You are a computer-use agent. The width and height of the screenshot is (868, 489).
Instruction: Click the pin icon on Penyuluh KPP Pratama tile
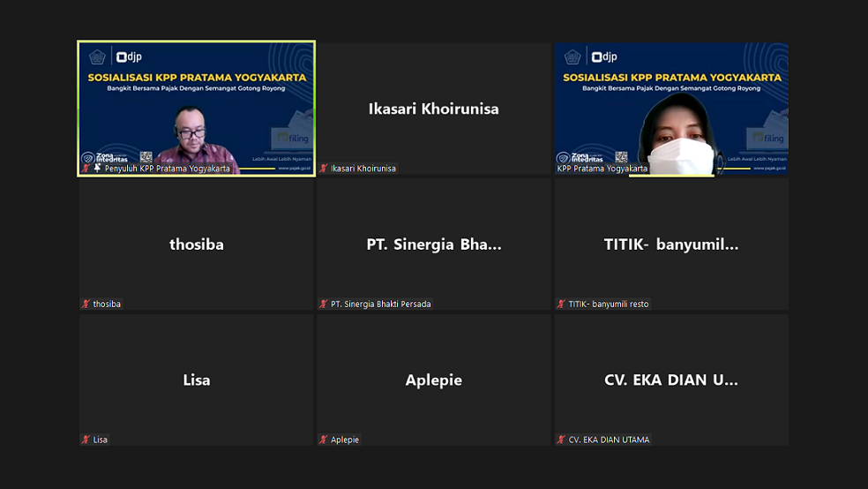pos(97,169)
